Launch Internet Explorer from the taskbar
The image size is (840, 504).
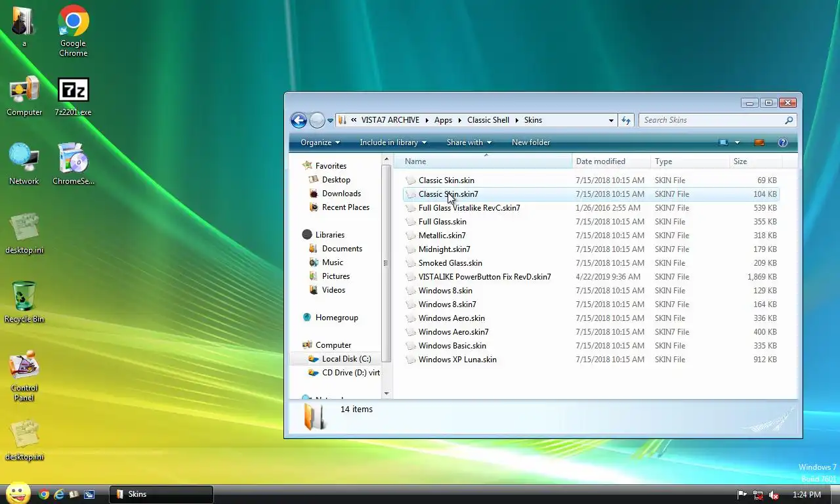click(59, 494)
